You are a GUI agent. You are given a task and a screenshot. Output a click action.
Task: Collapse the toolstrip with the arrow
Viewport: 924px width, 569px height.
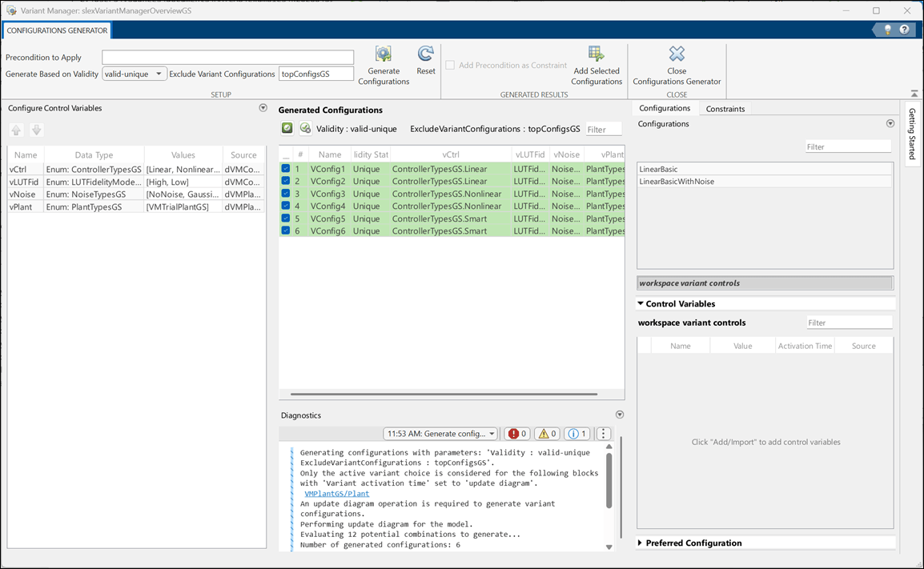click(x=914, y=94)
